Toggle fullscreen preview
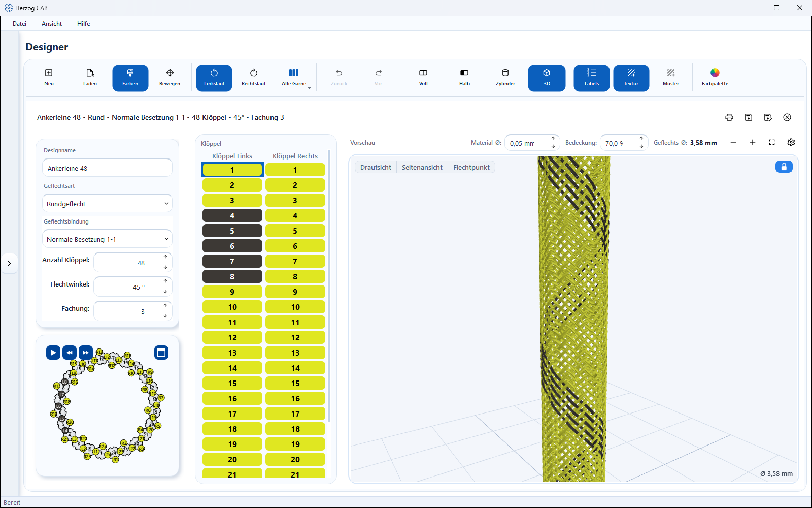The height and width of the screenshot is (508, 812). pyautogui.click(x=772, y=142)
